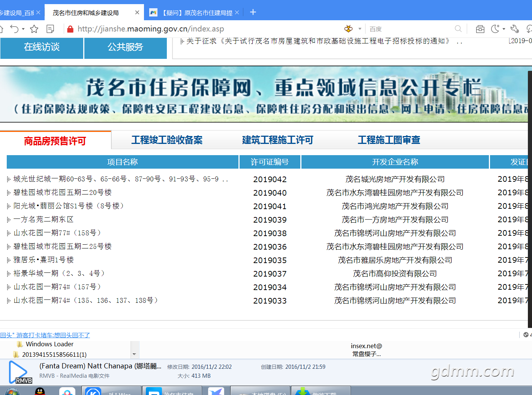Open QQ penguin from the taskbar
The width and height of the screenshot is (532, 395).
tap(40, 391)
